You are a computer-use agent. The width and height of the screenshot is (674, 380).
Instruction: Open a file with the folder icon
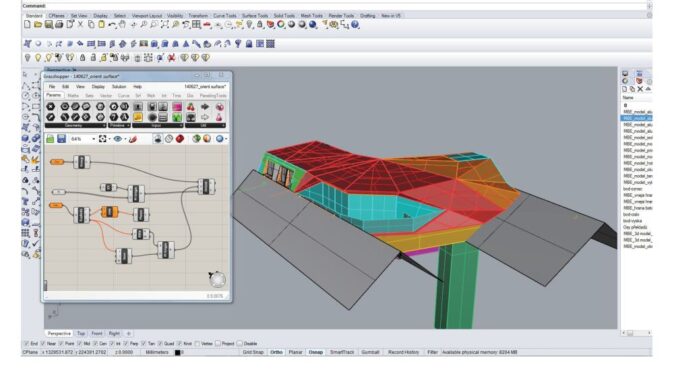click(x=38, y=25)
